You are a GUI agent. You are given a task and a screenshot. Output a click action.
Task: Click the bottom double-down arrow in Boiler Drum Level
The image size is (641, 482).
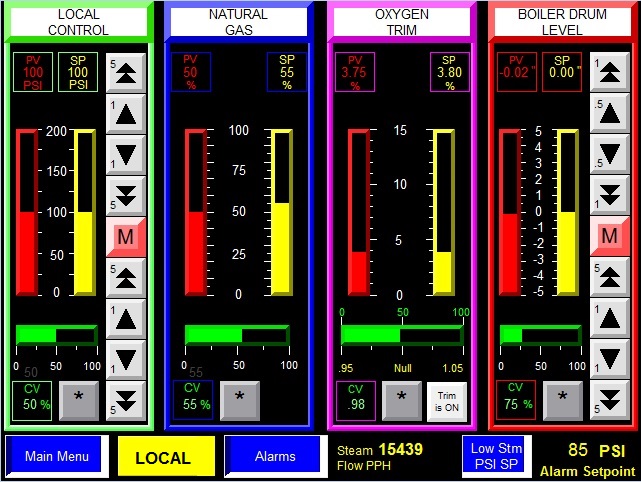[x=609, y=401]
